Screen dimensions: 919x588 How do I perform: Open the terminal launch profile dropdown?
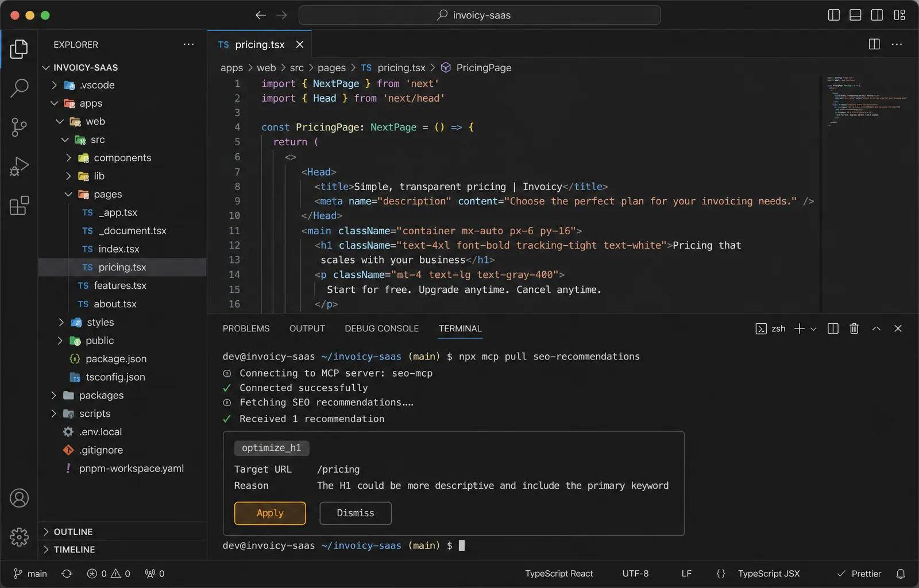coord(813,329)
